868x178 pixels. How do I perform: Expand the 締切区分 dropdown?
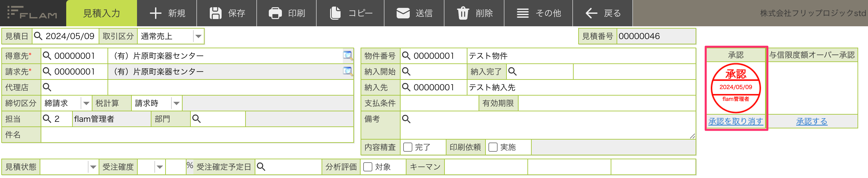pos(86,103)
